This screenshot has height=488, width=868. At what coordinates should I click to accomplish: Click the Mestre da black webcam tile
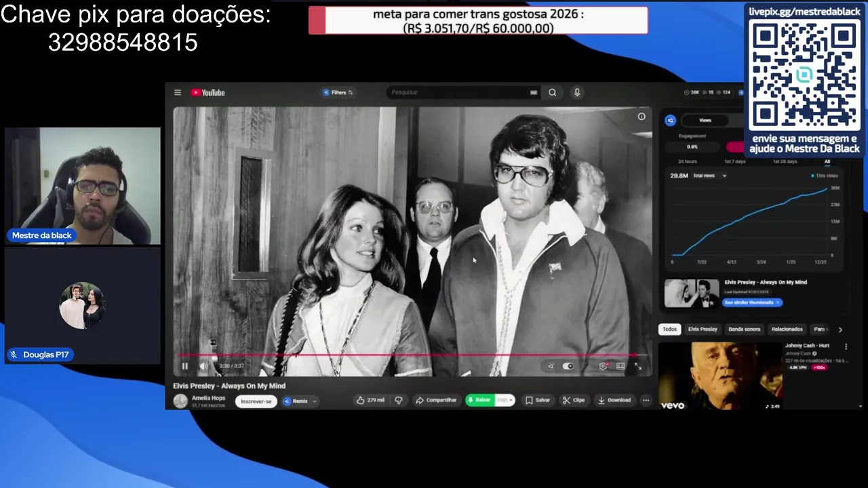[83, 186]
